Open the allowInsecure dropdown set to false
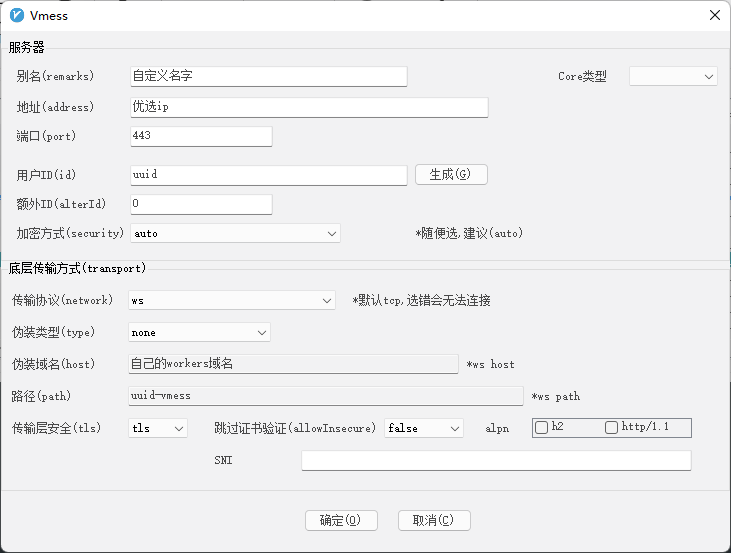 [424, 428]
